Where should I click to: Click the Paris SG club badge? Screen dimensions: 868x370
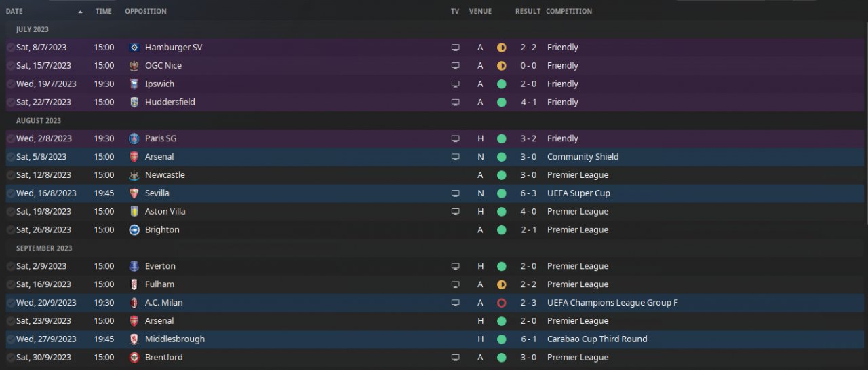pos(134,138)
